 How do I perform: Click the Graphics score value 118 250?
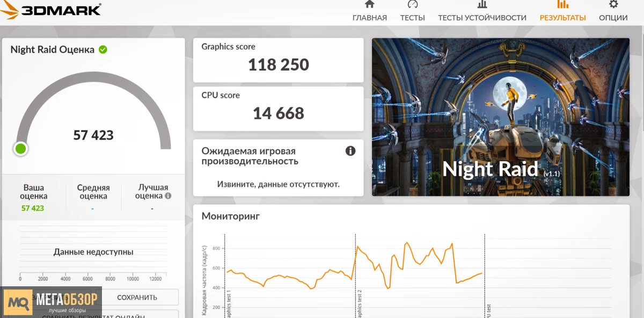pos(278,65)
